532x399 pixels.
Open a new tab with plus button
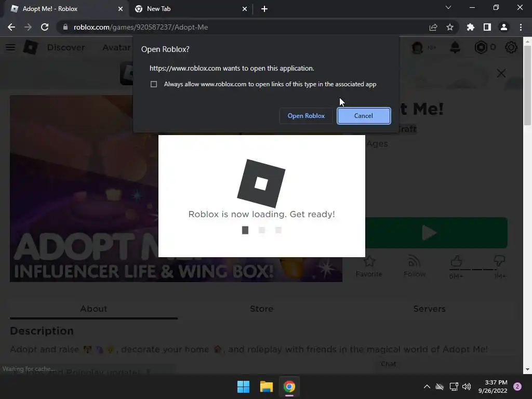(x=264, y=9)
